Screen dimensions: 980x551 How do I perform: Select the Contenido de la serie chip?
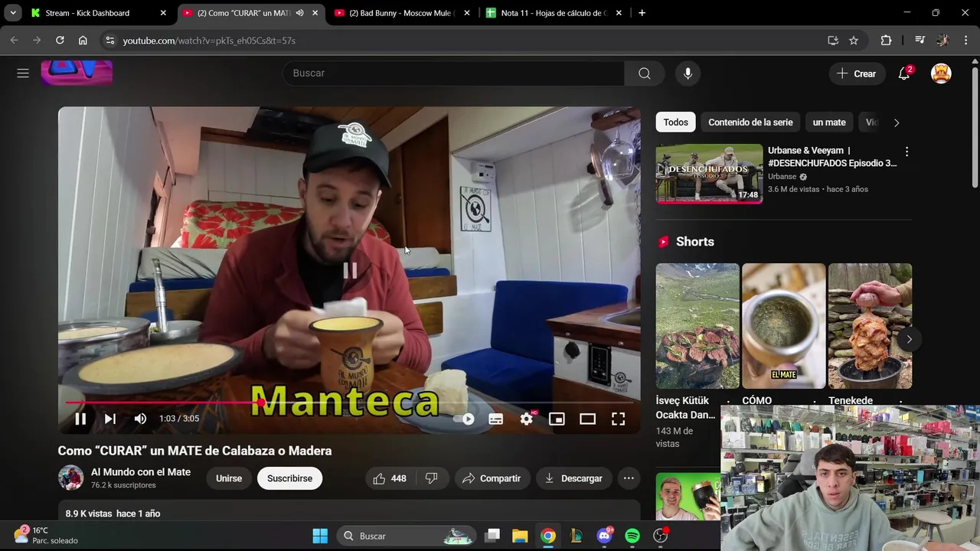tap(750, 122)
